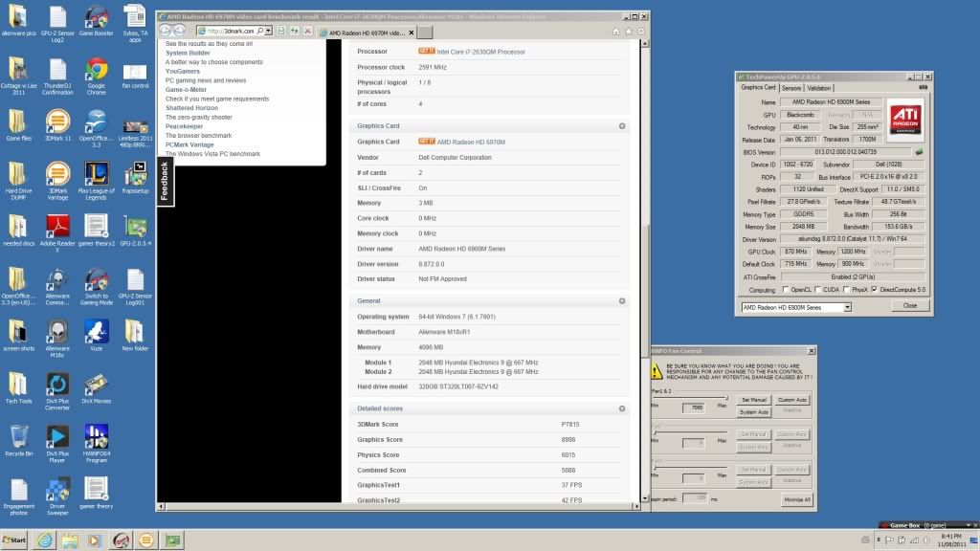Image resolution: width=980 pixels, height=551 pixels.
Task: Open DivX Plus Converter icon
Action: point(57,390)
